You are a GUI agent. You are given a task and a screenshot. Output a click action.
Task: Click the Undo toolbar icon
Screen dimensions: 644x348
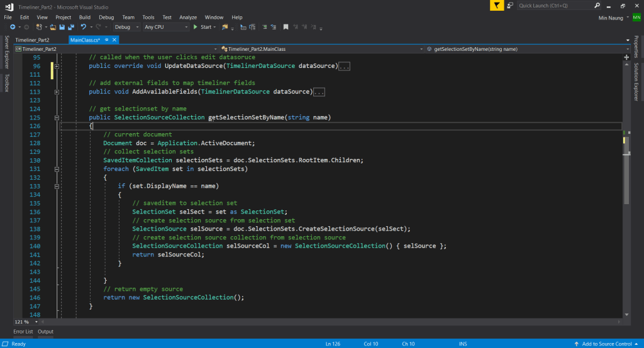pos(83,27)
